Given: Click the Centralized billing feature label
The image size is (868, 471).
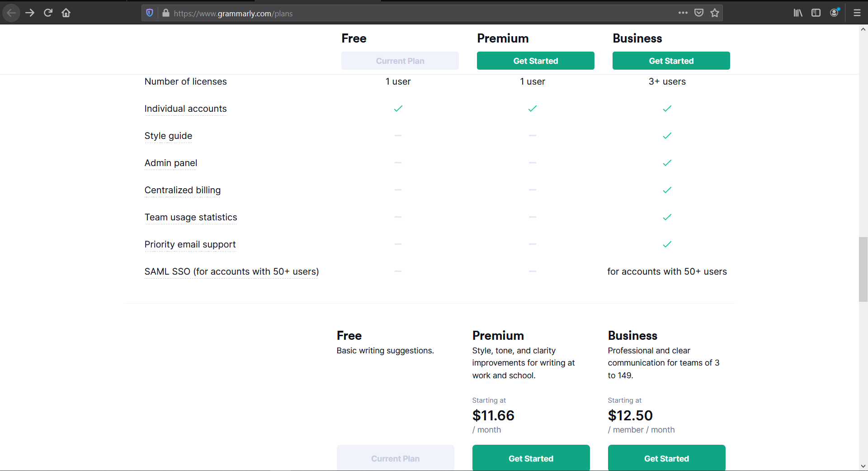Looking at the screenshot, I should click(x=183, y=190).
